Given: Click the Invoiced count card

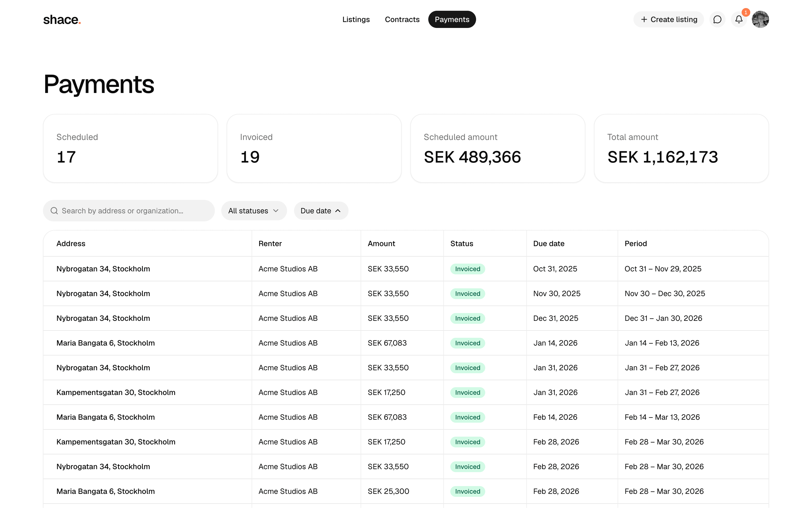Looking at the screenshot, I should tap(314, 148).
